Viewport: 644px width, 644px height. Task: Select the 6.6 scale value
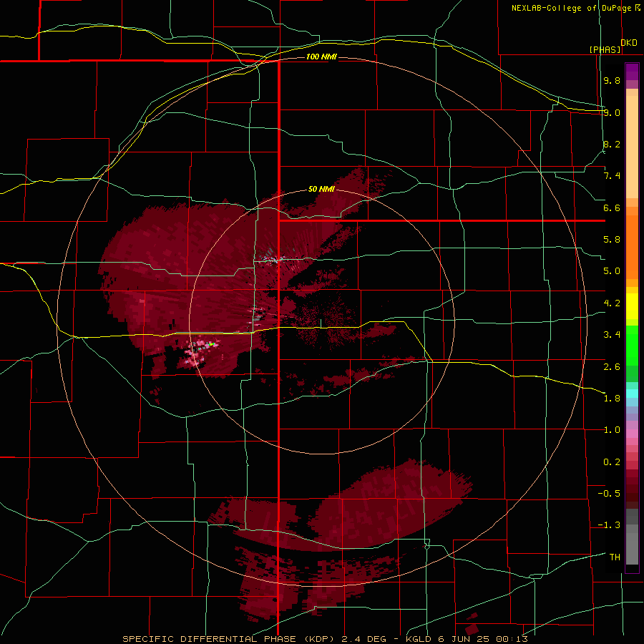point(612,208)
